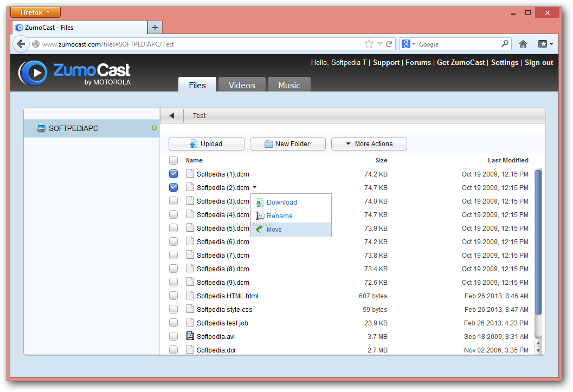Choose Download from the context menu
The width and height of the screenshot is (573, 392).
tap(291, 202)
